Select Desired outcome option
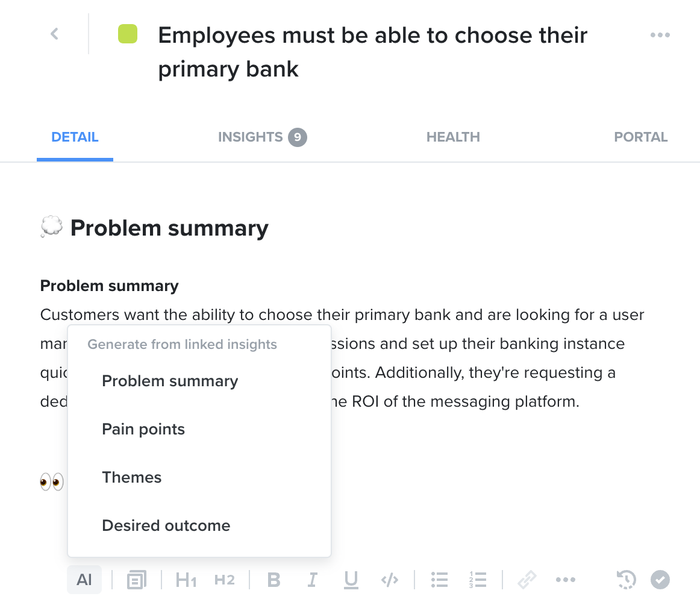Screen dimensions: 700x611 (166, 525)
